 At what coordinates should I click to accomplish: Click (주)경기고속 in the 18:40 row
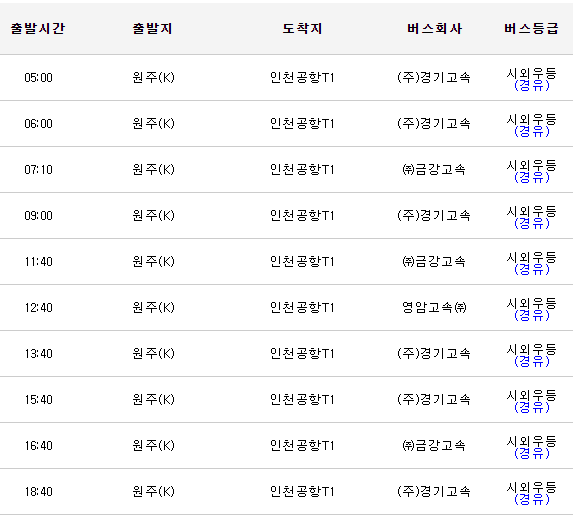click(x=434, y=492)
